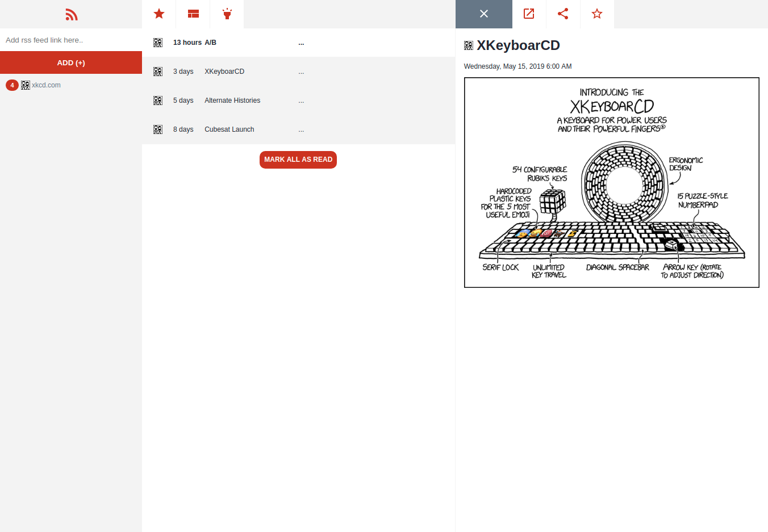Click the 5 days timestamp
Viewport: 768px width, 532px height.
click(x=183, y=100)
